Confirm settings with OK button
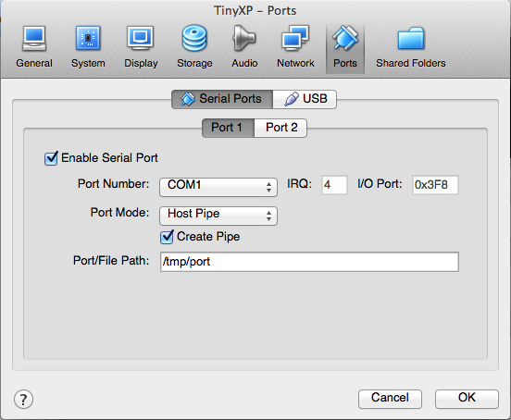Screen dimensions: 511x420 click(467, 399)
